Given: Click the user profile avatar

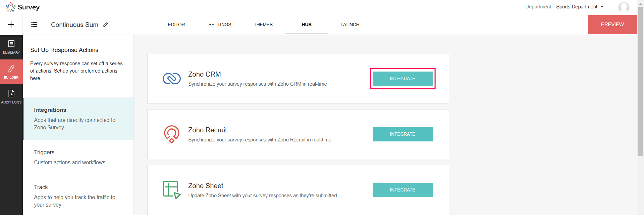Looking at the screenshot, I should (624, 7).
